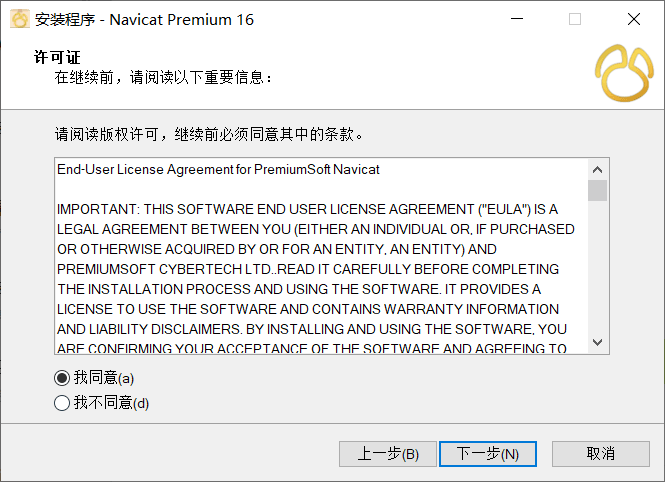Click the 请阅读版权许可 instruction text
The height and width of the screenshot is (482, 665).
tap(209, 134)
